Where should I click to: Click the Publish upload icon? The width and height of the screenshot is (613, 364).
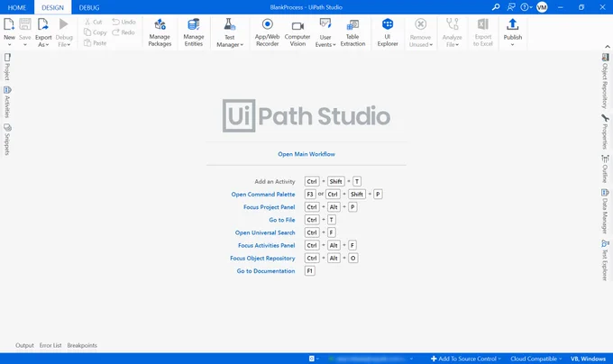click(x=513, y=24)
